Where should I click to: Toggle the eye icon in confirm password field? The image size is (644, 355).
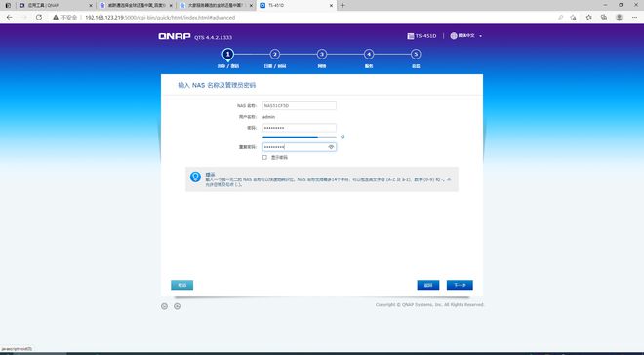coord(331,147)
